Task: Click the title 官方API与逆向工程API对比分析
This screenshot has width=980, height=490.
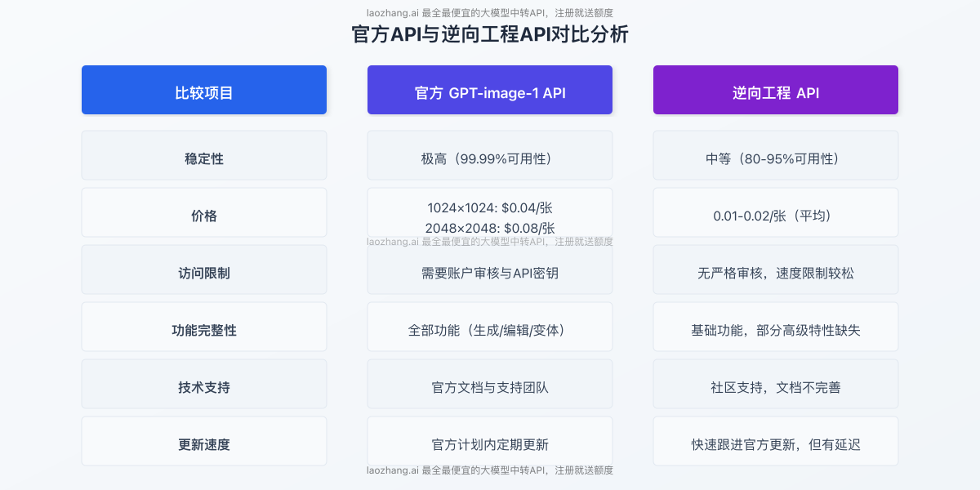Action: coord(490,35)
